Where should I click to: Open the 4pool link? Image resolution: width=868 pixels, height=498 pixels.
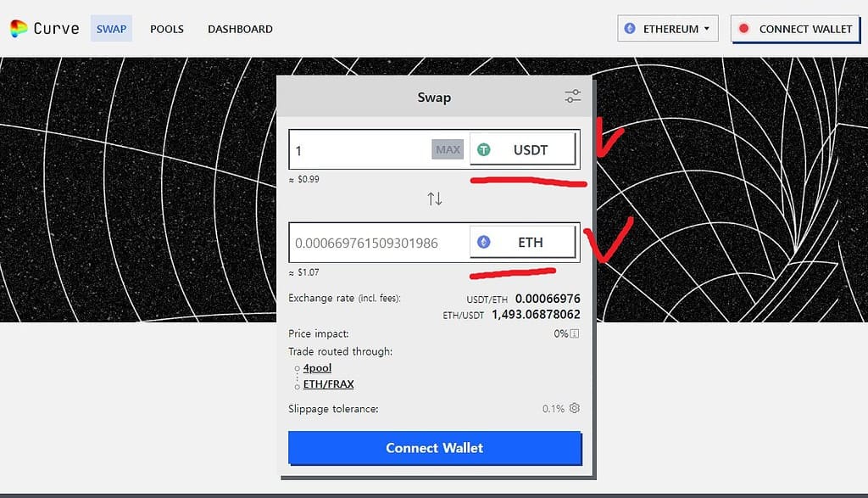317,368
